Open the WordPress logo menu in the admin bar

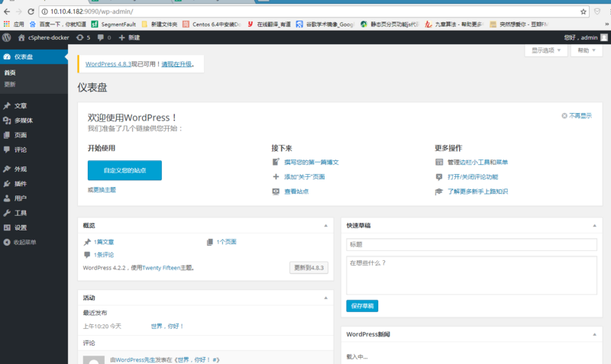7,37
